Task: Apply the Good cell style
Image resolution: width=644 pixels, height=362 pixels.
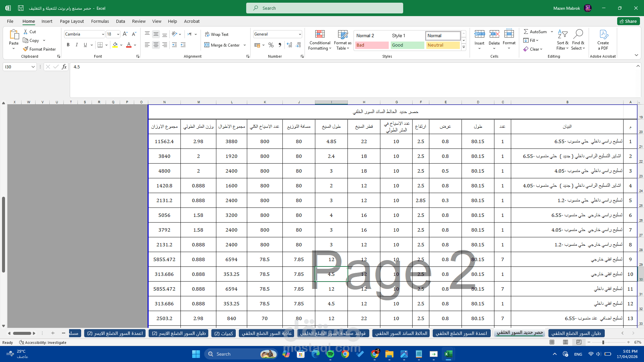Action: point(407,45)
